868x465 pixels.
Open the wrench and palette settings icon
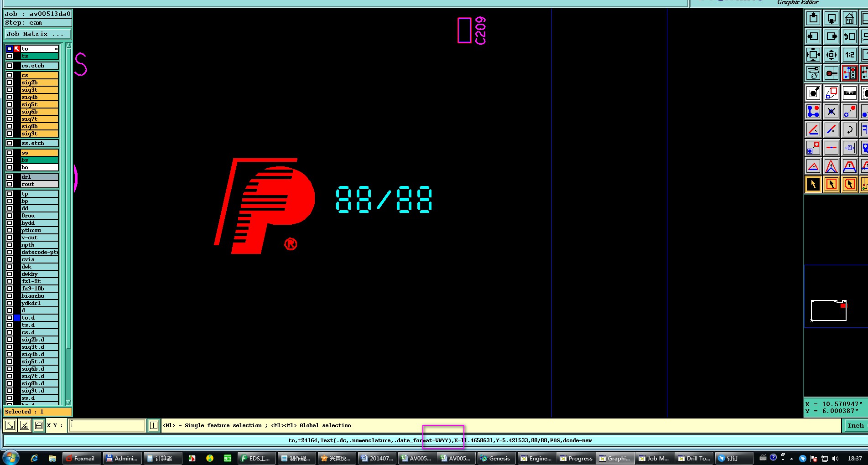pyautogui.click(x=813, y=73)
